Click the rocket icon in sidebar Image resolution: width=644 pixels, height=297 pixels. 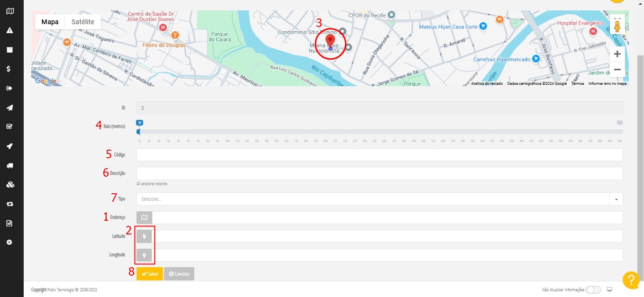9,146
